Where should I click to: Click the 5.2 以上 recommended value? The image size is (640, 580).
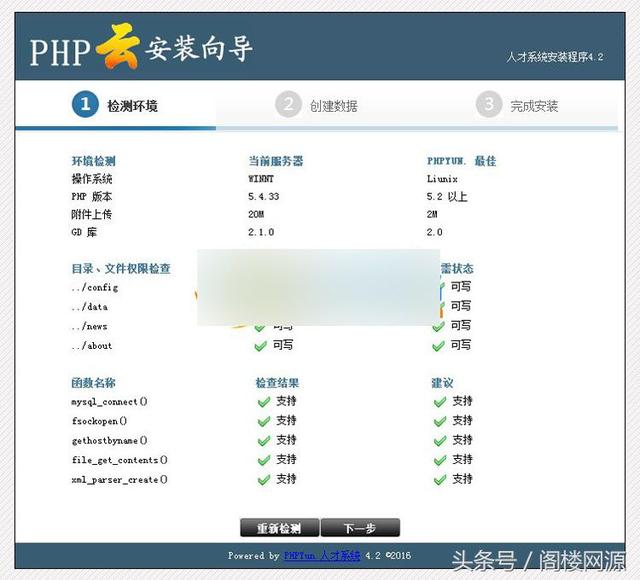pos(447,196)
